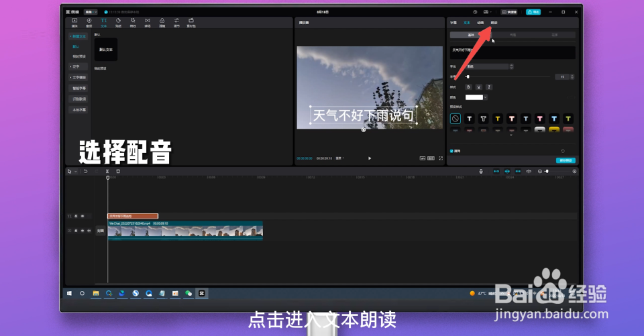Toggle visibility eye on the video track
Screen dimensions: 644x336
click(x=83, y=231)
